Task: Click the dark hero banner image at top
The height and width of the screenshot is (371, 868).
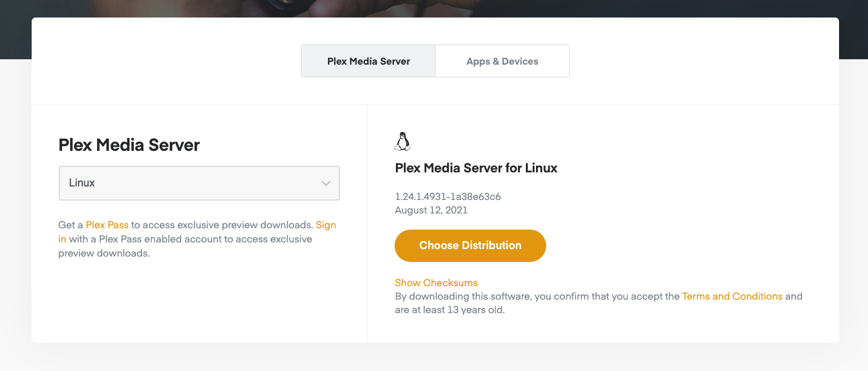Action: point(431,8)
